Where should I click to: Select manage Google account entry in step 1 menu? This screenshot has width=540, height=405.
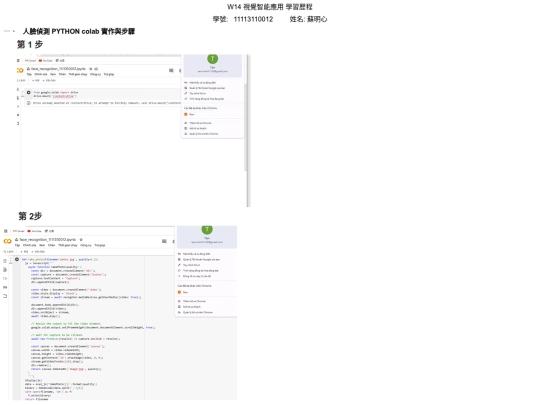coord(205,88)
